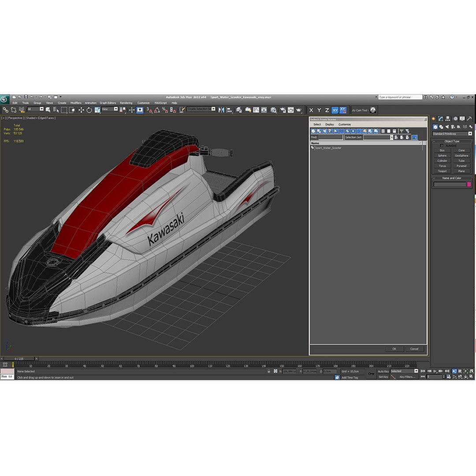The width and height of the screenshot is (476, 476).
Task: Click the Select and Link chain icon
Action: coord(5,110)
